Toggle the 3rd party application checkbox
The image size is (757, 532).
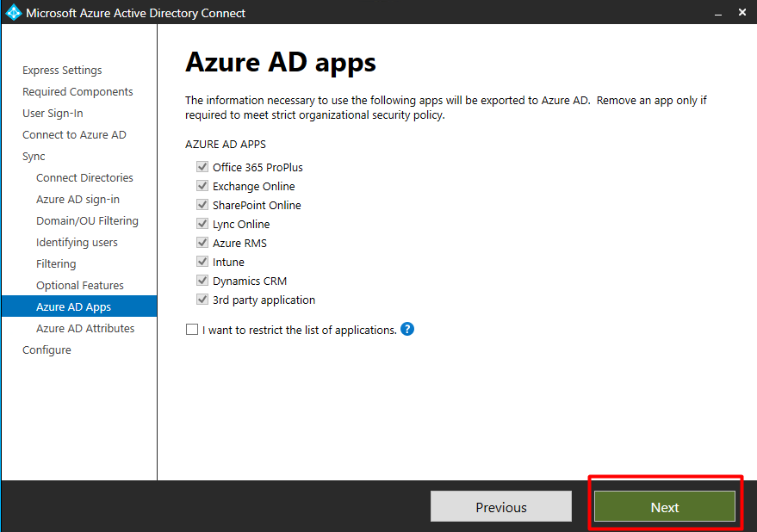point(202,300)
